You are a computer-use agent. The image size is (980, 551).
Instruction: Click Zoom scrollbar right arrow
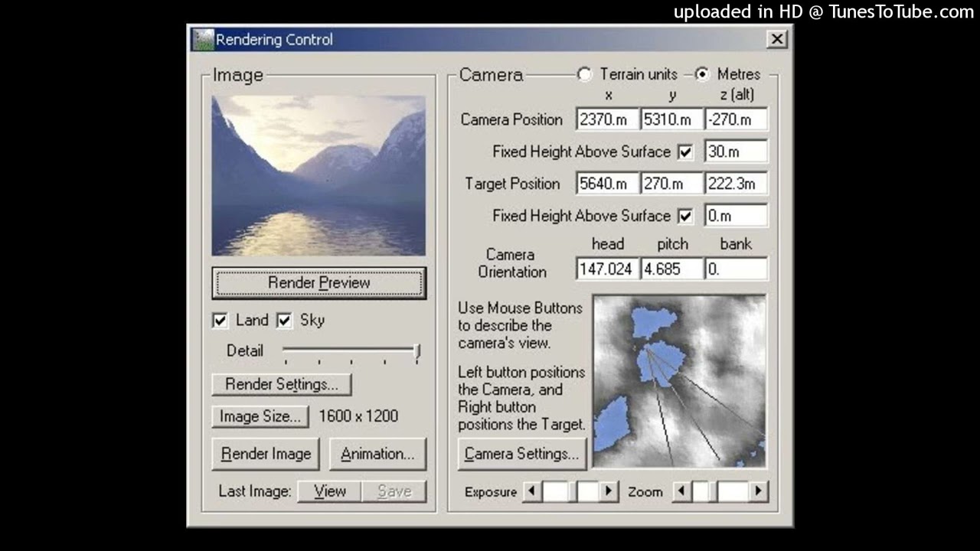coord(758,491)
